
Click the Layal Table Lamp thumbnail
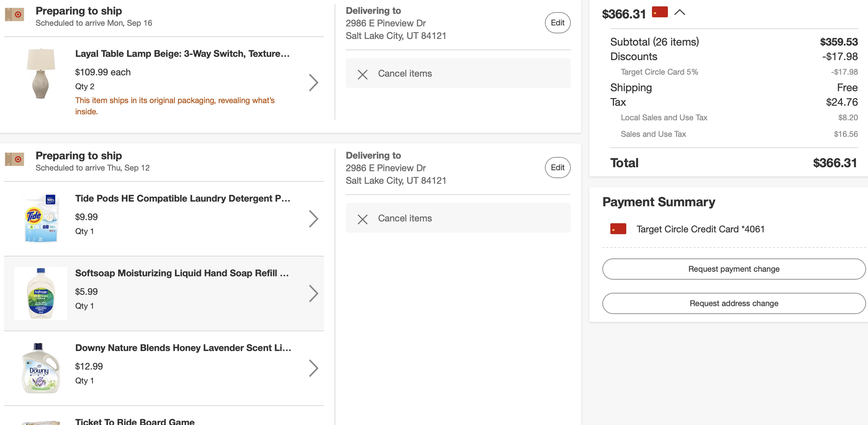41,74
